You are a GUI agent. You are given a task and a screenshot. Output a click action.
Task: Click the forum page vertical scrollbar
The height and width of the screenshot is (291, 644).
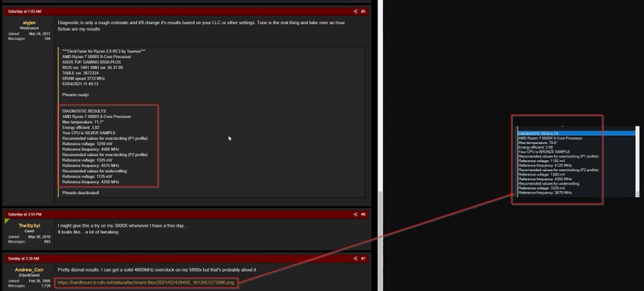[380, 145]
